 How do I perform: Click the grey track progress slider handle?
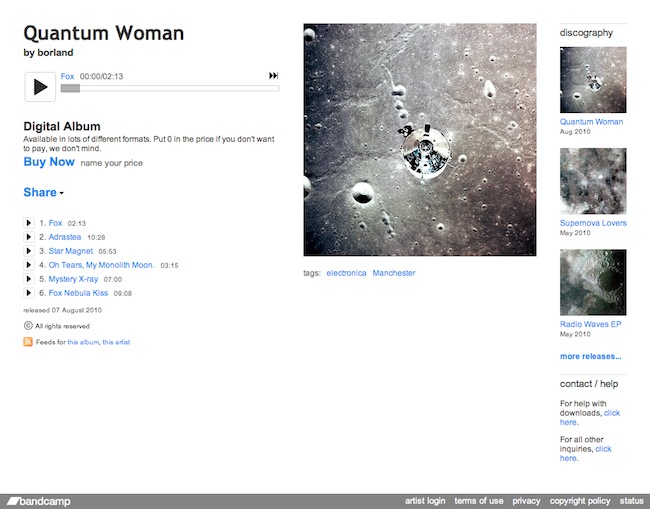pyautogui.click(x=70, y=88)
